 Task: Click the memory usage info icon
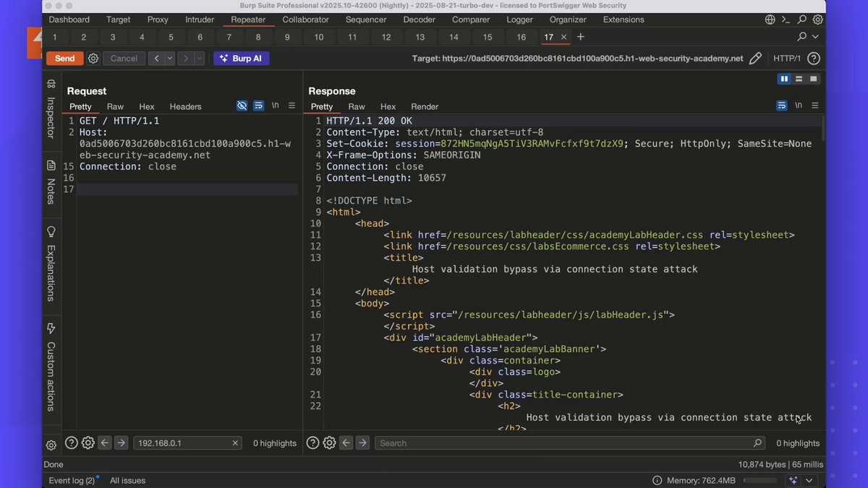click(657, 481)
